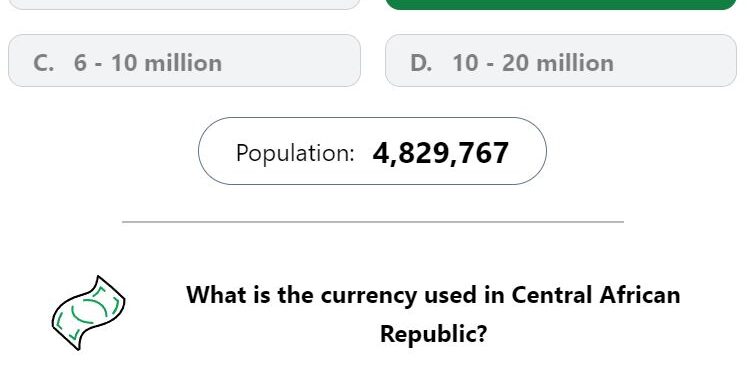The height and width of the screenshot is (375, 750).
Task: Select answer C, 6 - 10 million
Action: point(184,61)
